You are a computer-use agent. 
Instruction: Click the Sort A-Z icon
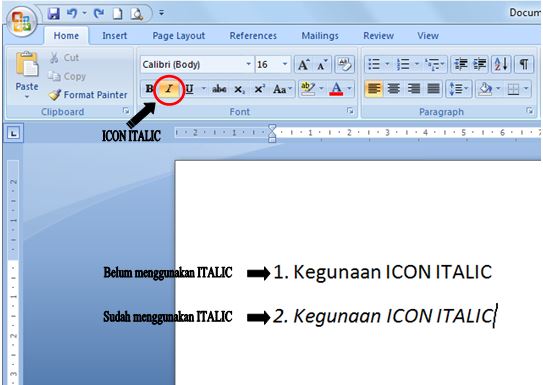(x=501, y=64)
